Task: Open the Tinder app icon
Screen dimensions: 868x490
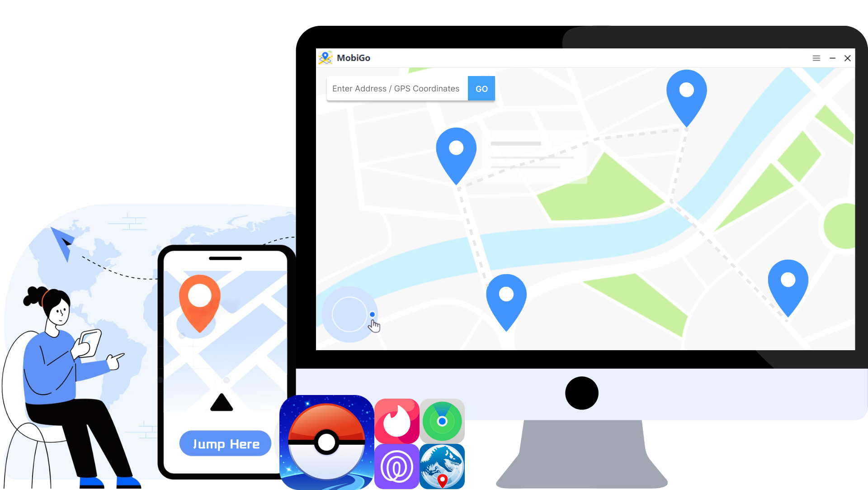Action: (396, 421)
